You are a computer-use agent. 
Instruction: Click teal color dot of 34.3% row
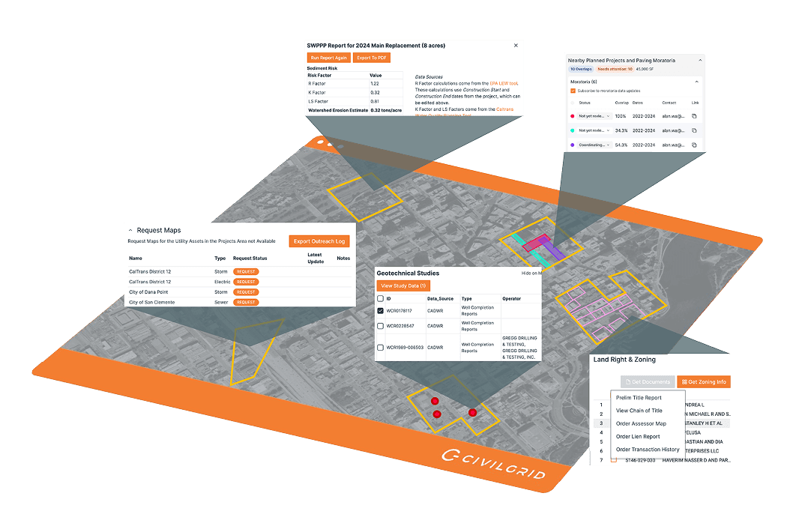pyautogui.click(x=572, y=130)
